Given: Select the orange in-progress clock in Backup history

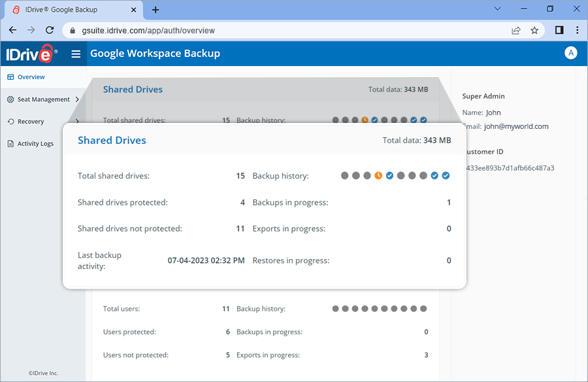Looking at the screenshot, I should 378,175.
